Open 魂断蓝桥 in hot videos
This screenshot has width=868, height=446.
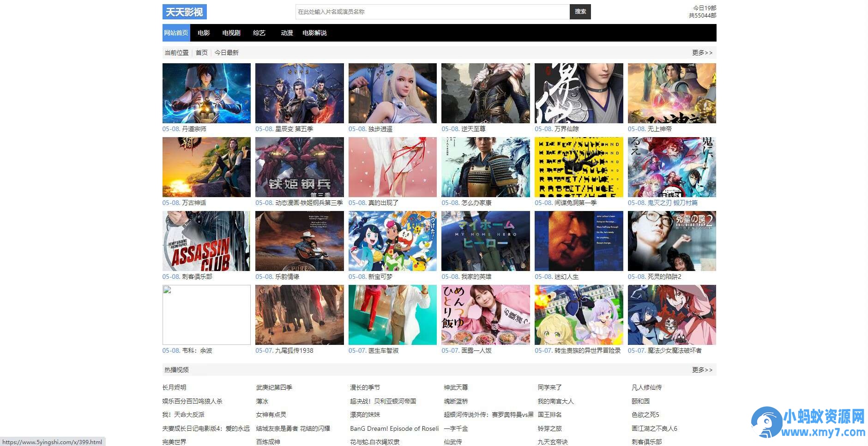[456, 401]
